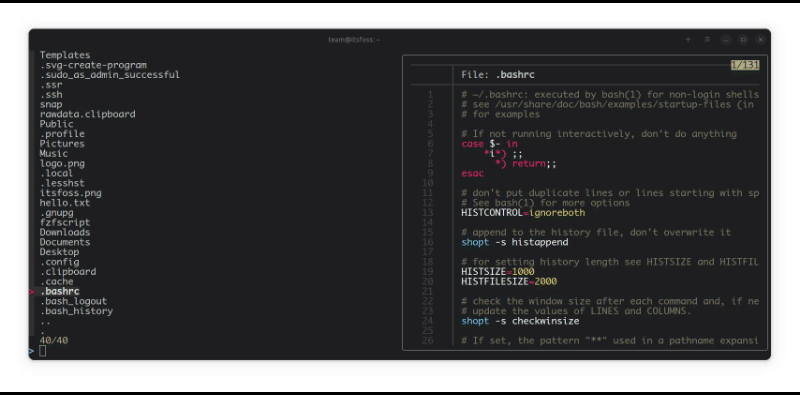The width and height of the screenshot is (800, 395).
Task: Click the '*) return;;' preview line
Action: [526, 164]
